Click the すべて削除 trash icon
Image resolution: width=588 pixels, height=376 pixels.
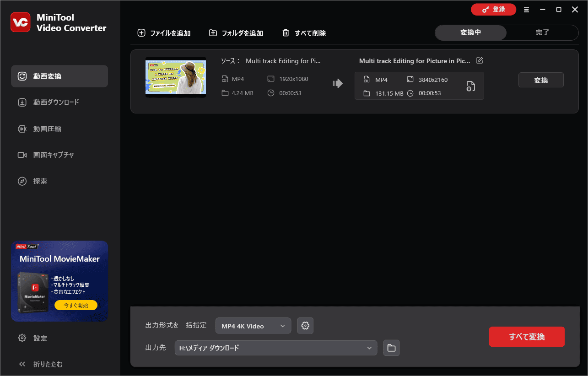(286, 33)
